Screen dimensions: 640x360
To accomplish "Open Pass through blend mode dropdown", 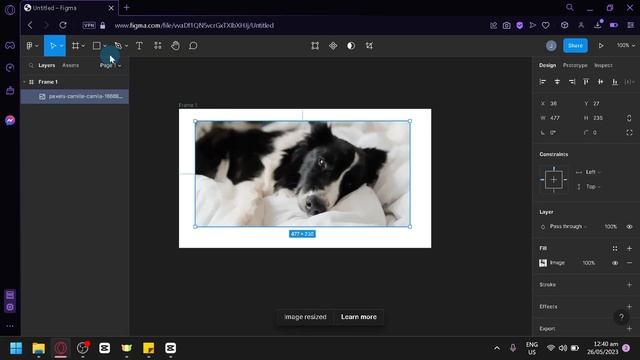I will [x=568, y=227].
